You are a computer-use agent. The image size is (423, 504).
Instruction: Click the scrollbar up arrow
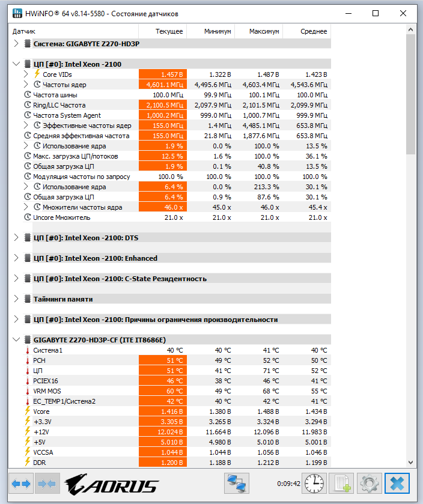coord(410,29)
